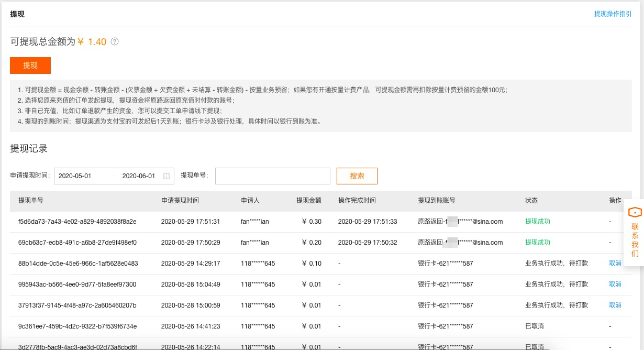The width and height of the screenshot is (644, 350).
Task: Click 已取消 status in the 14:41:23 row
Action: click(x=535, y=326)
